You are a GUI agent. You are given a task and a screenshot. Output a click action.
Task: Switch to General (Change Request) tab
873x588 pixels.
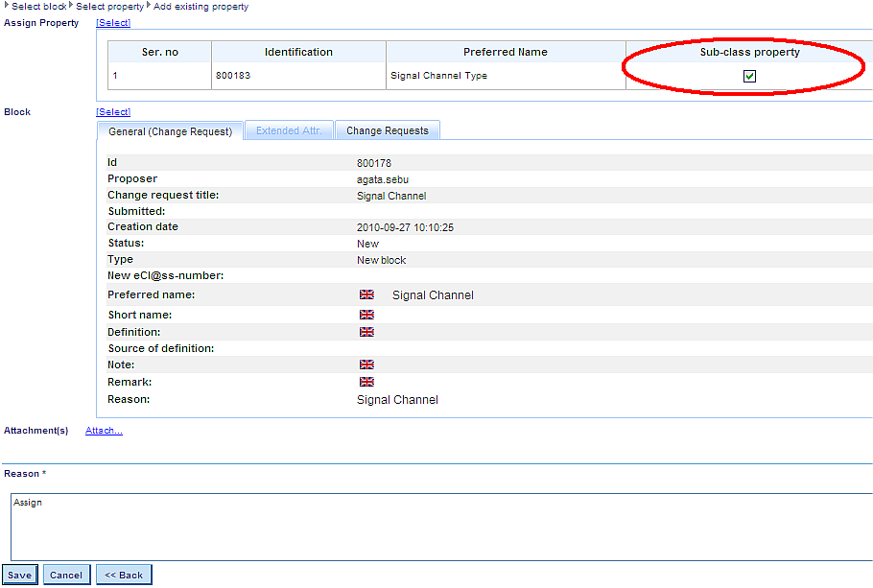pos(170,131)
